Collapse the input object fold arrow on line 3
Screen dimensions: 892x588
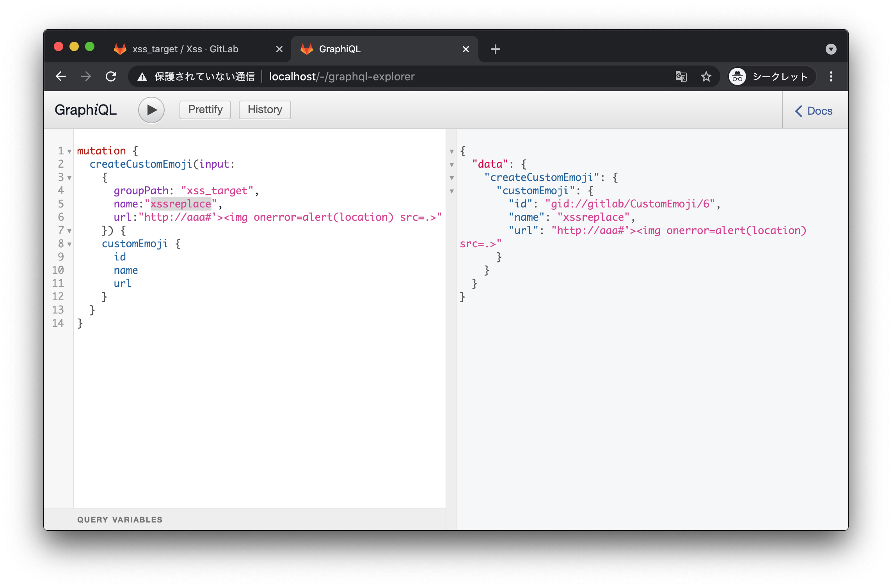[x=69, y=178]
